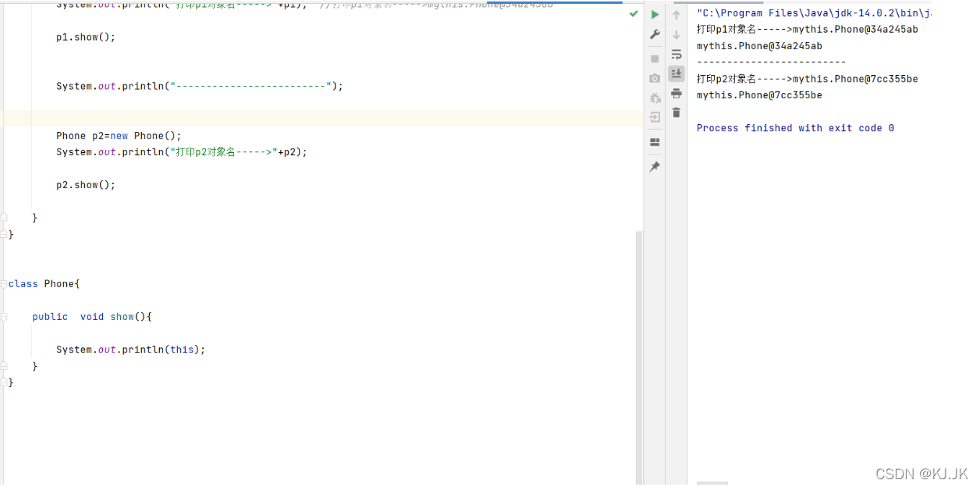
Task: Click fold marker at main method closing brace
Action: pos(4,218)
